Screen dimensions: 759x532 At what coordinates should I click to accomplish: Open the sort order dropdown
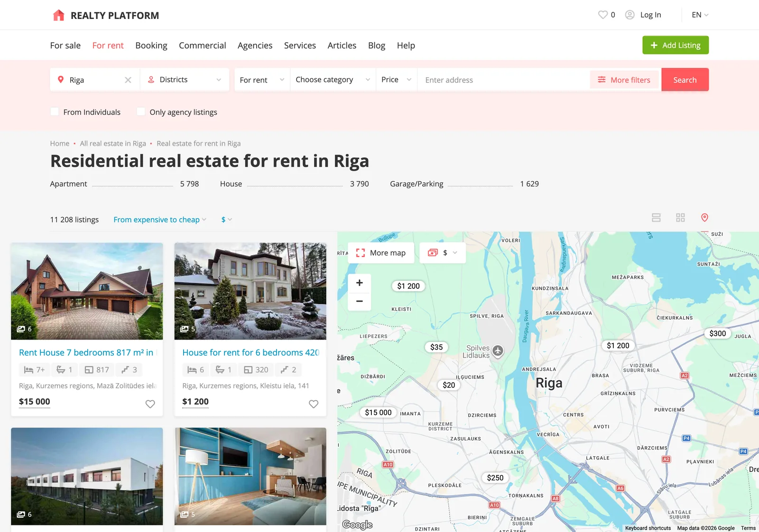[160, 220]
